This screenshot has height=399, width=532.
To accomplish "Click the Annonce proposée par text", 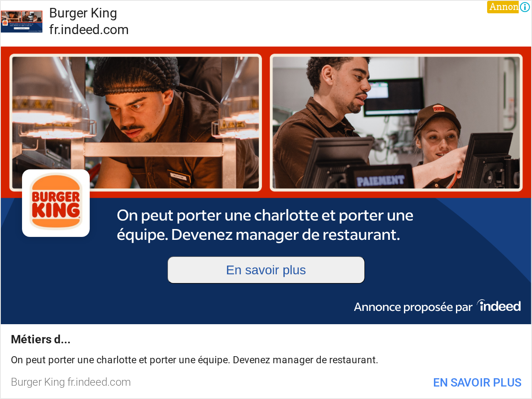I will click(x=413, y=307).
